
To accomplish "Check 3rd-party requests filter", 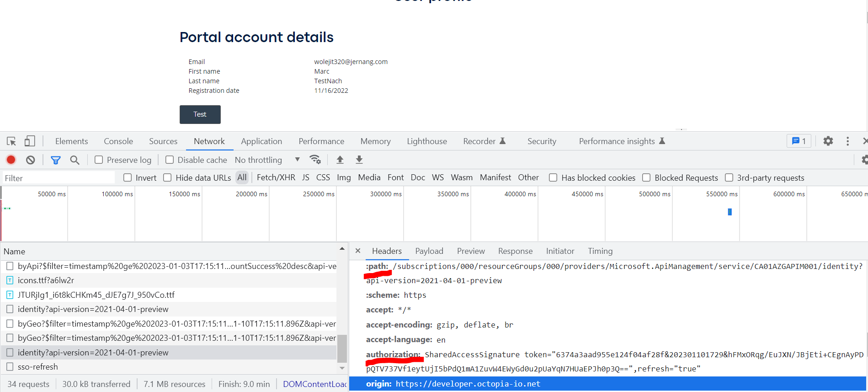I will click(x=729, y=177).
